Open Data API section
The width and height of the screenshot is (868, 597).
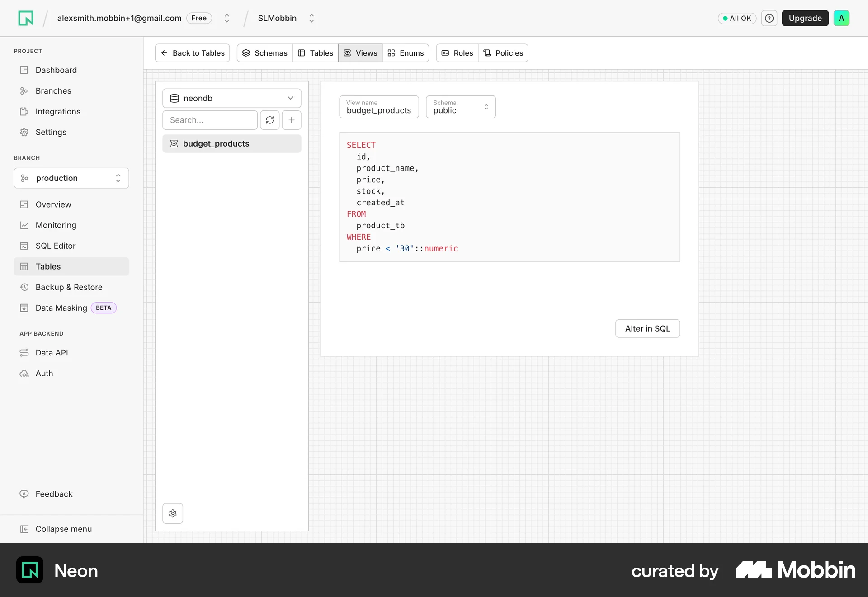(x=71, y=353)
